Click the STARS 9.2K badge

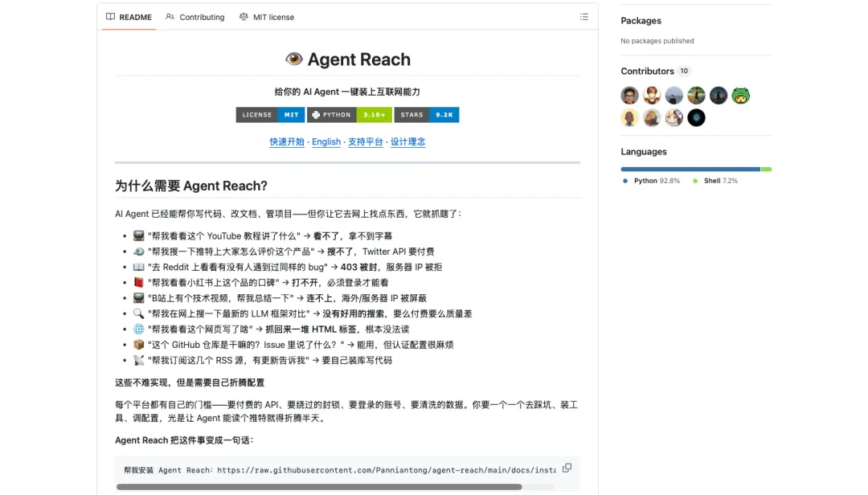[427, 115]
